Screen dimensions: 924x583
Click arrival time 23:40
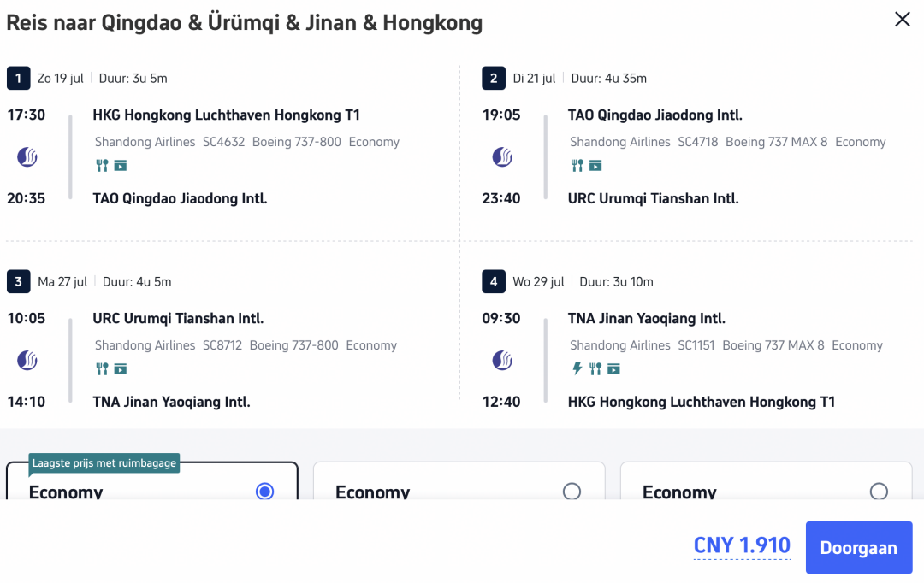pos(500,198)
